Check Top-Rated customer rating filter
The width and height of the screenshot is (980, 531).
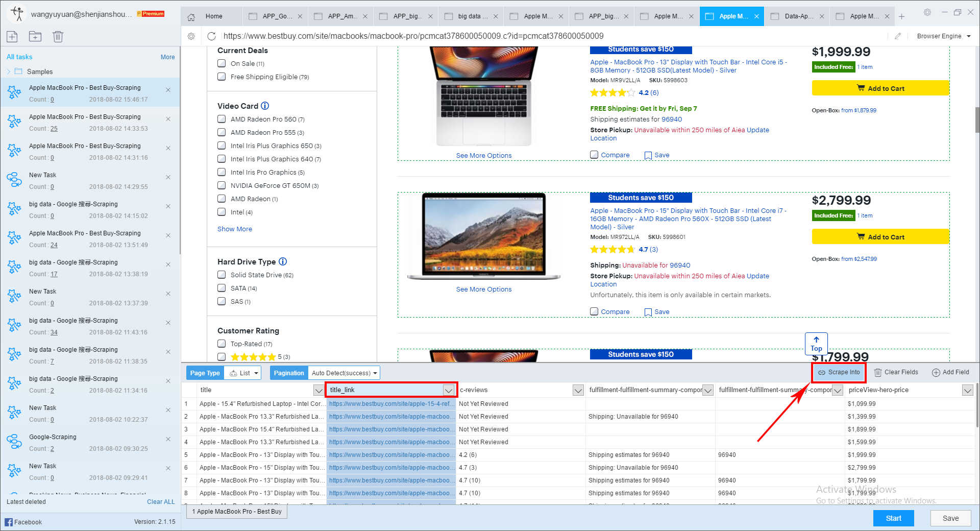coord(222,344)
